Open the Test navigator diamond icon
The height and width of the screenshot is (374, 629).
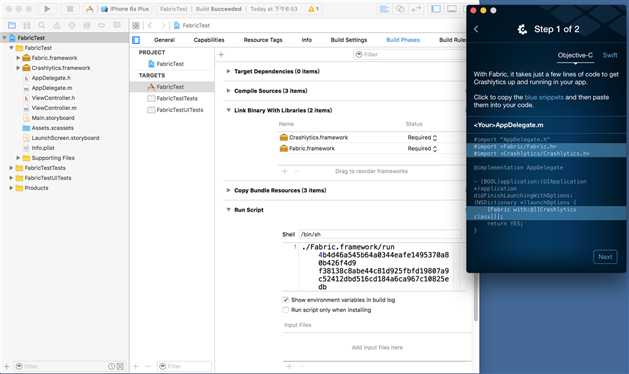(x=72, y=25)
